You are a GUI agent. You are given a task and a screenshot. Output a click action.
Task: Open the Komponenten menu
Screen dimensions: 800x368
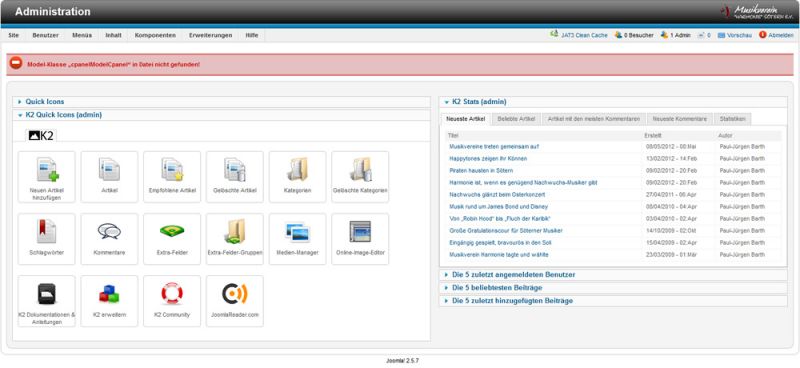(156, 35)
